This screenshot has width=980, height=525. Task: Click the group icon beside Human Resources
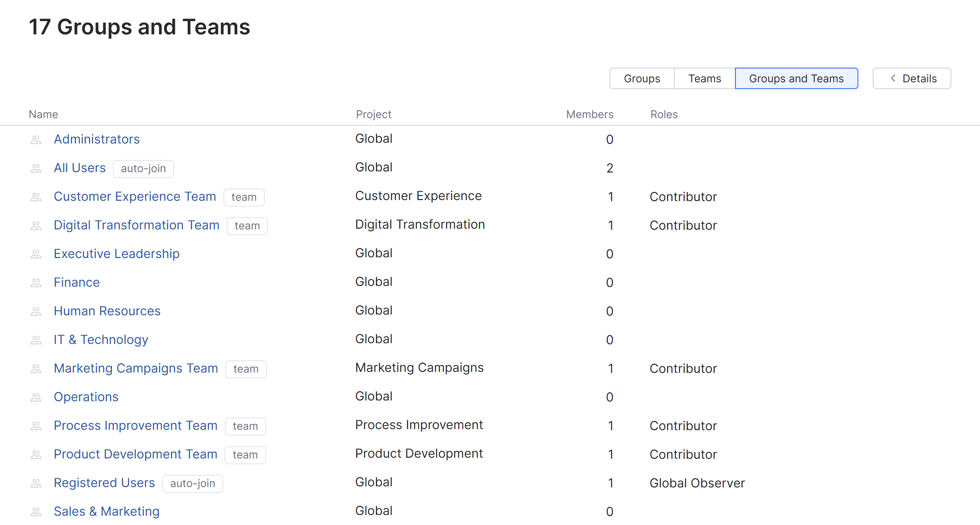coord(36,311)
